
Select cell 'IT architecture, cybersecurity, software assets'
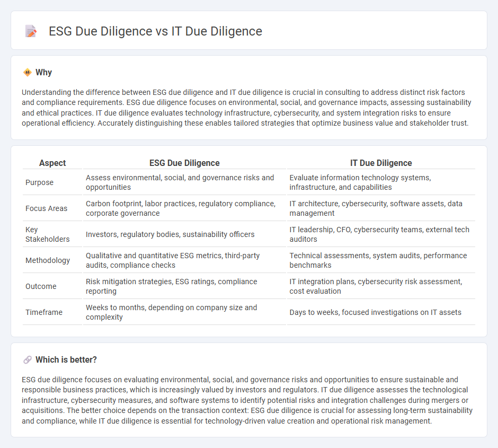[x=381, y=208]
